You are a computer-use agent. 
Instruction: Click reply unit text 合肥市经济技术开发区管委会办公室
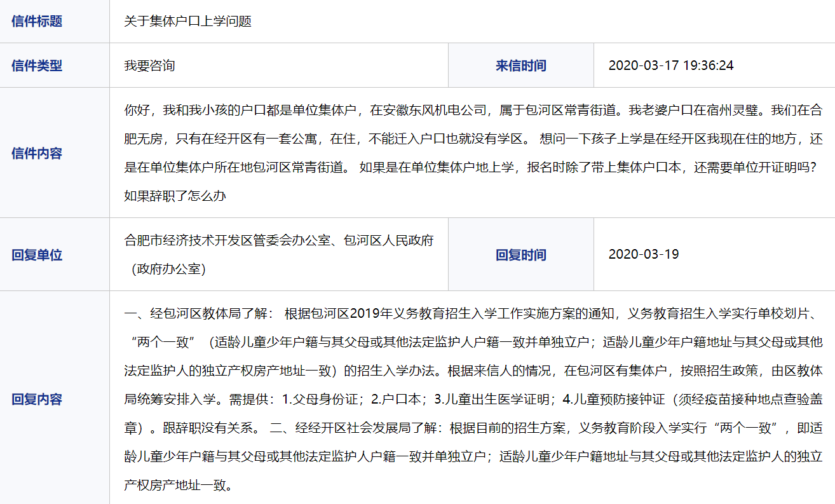pyautogui.click(x=227, y=241)
